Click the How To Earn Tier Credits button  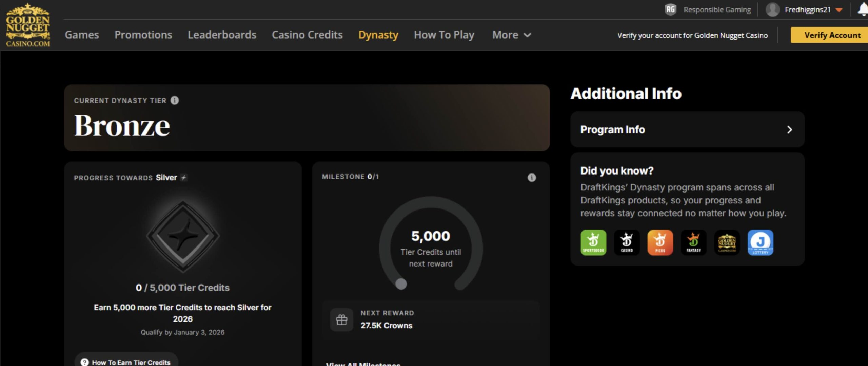(126, 360)
